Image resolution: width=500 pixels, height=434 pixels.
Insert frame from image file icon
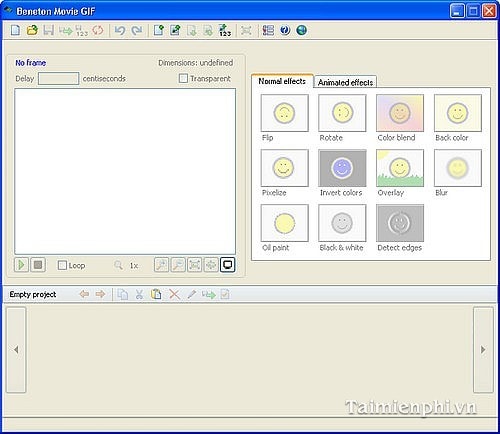click(175, 30)
